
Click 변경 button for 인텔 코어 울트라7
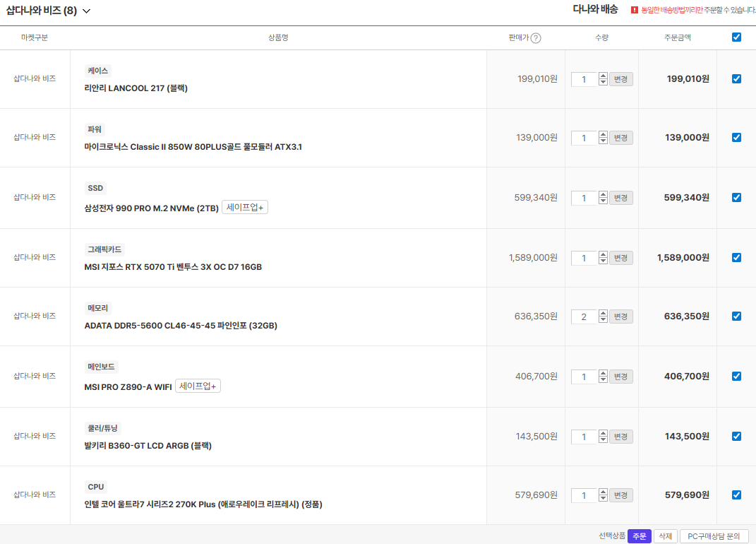pos(621,495)
